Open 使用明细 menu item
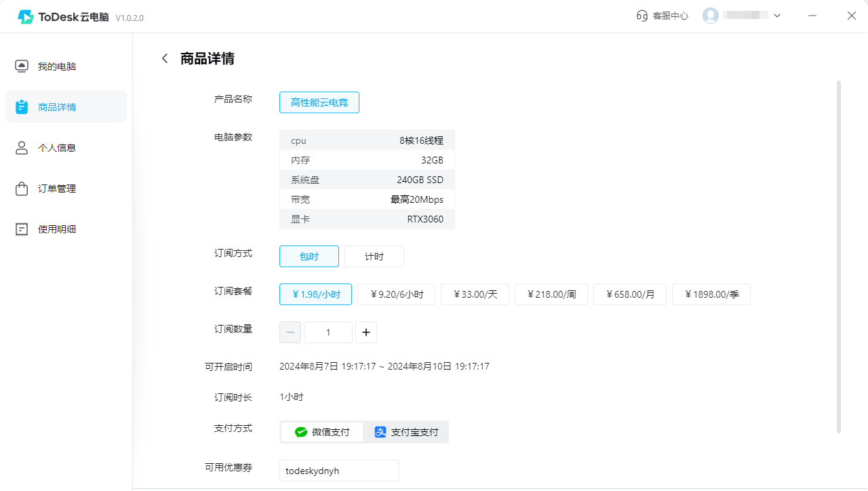 66,229
